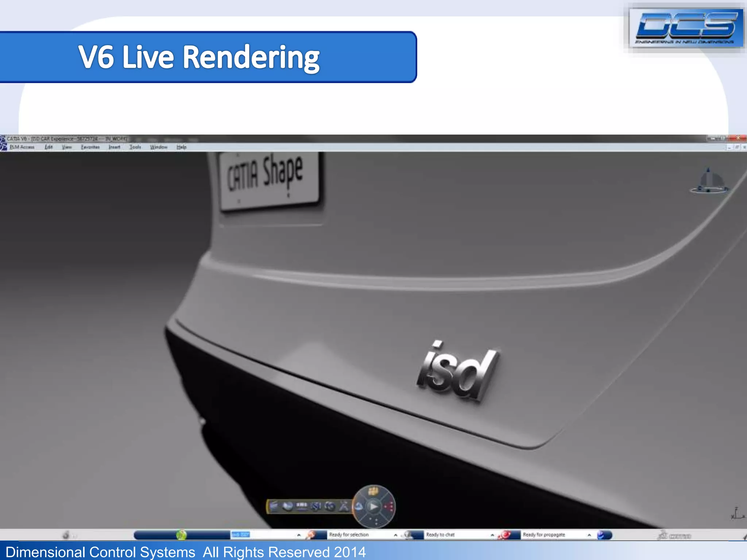The height and width of the screenshot is (560, 747).
Task: Click the red dots quadrant of the compass
Action: (389, 506)
